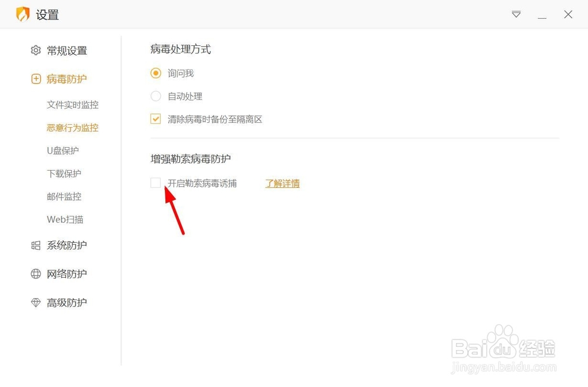Image resolution: width=588 pixels, height=387 pixels.
Task: Open the title bar dropdown triangle menu
Action: pyautogui.click(x=516, y=14)
